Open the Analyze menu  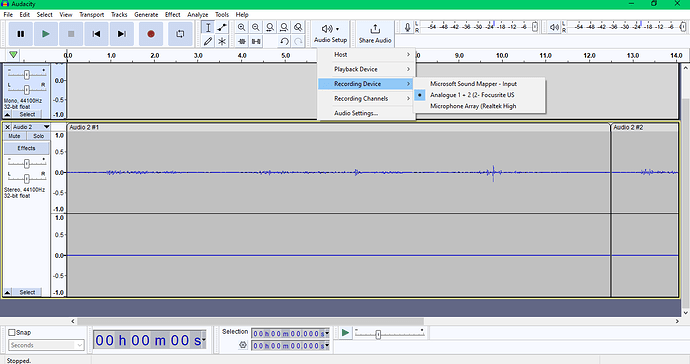pos(198,15)
